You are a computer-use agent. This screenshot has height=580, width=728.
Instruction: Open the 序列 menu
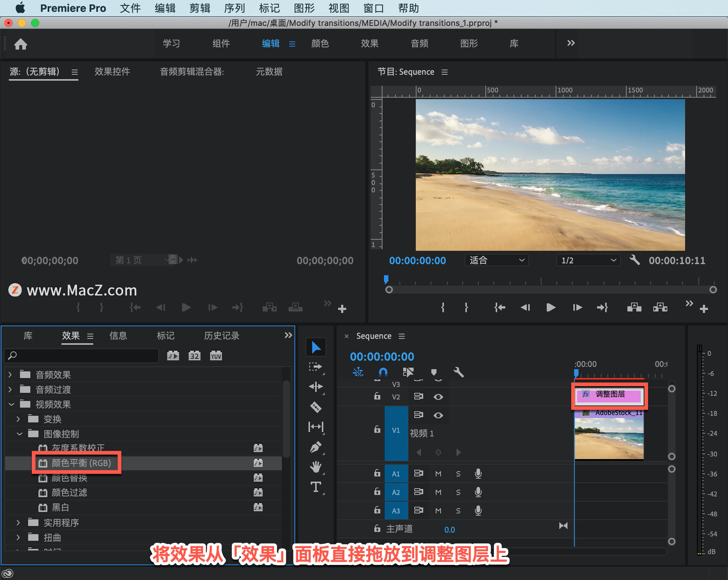[x=234, y=8]
